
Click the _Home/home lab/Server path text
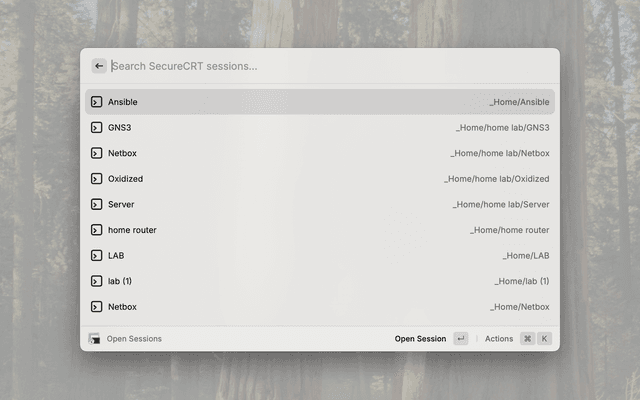point(501,204)
